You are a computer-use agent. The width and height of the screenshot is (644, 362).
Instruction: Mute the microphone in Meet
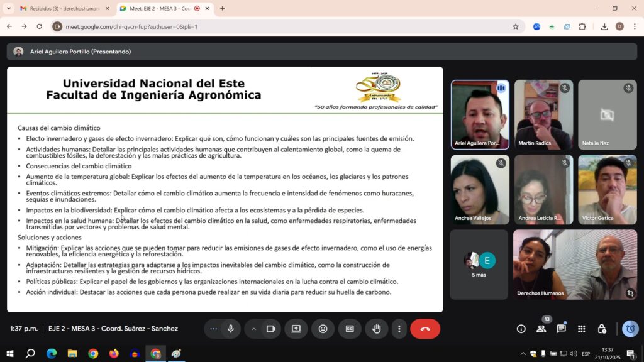coord(230,328)
